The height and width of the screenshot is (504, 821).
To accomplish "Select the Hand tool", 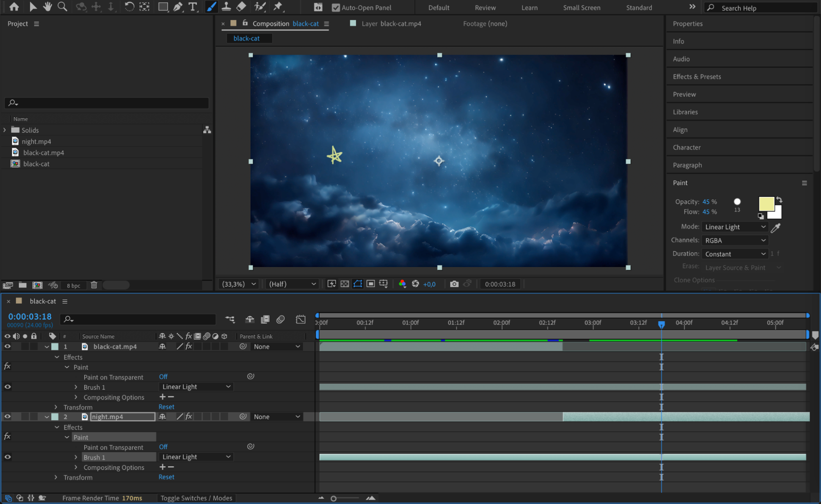I will click(48, 7).
